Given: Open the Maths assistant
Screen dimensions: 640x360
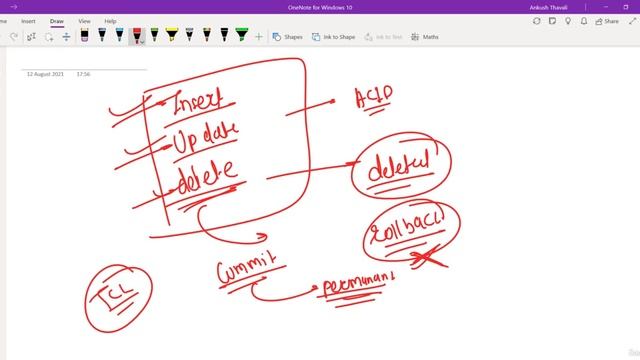Looking at the screenshot, I should pos(424,37).
